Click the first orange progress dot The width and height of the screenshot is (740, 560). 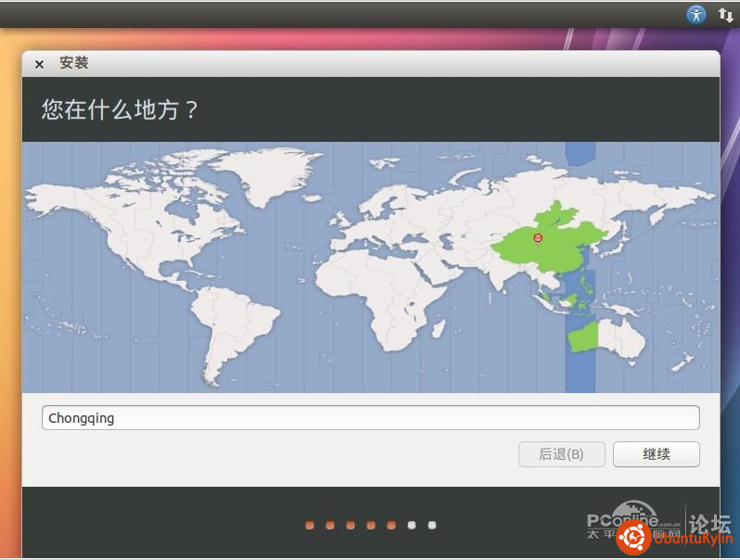[x=310, y=526]
